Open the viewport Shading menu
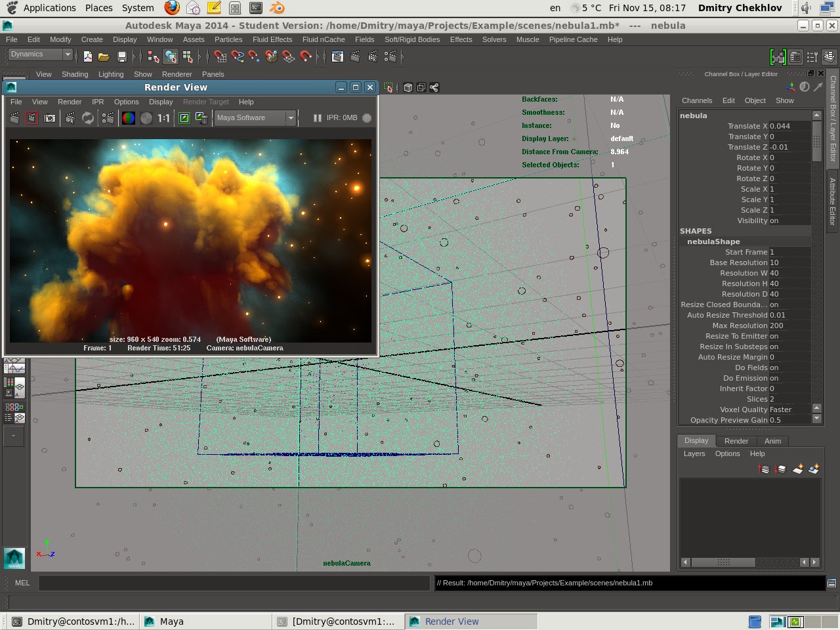This screenshot has height=630, width=840. click(x=75, y=74)
